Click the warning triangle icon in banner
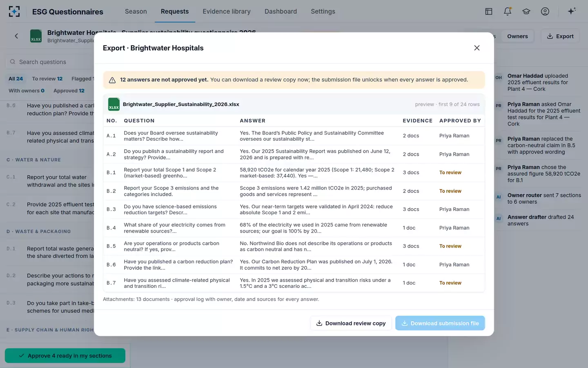The image size is (588, 368). tap(112, 80)
